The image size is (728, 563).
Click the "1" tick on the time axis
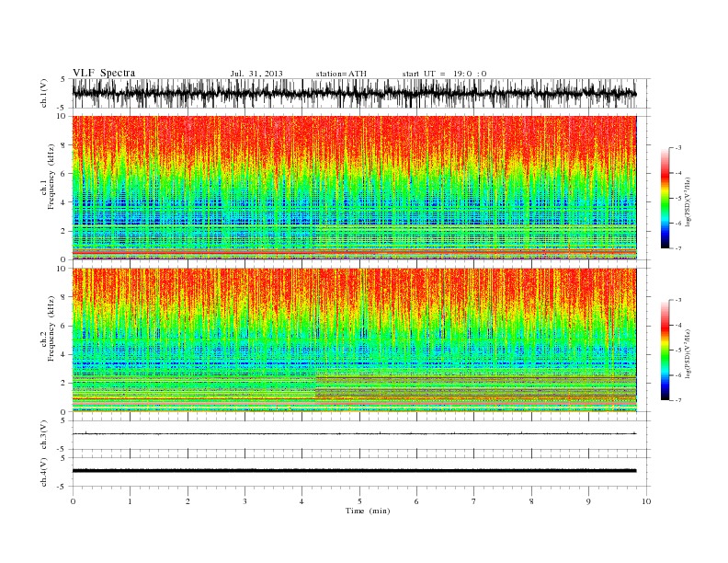130,501
